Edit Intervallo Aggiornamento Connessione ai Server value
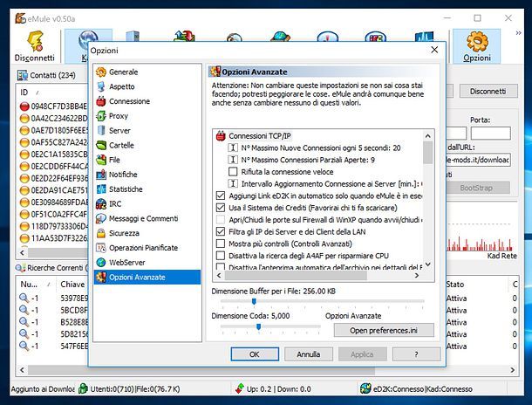Image resolution: width=532 pixels, height=405 pixels. [x=331, y=184]
